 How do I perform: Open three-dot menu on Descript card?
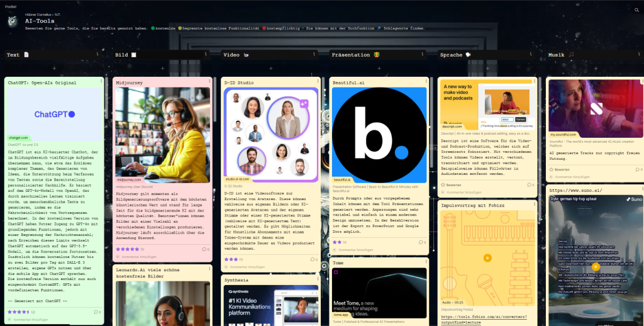(535, 81)
